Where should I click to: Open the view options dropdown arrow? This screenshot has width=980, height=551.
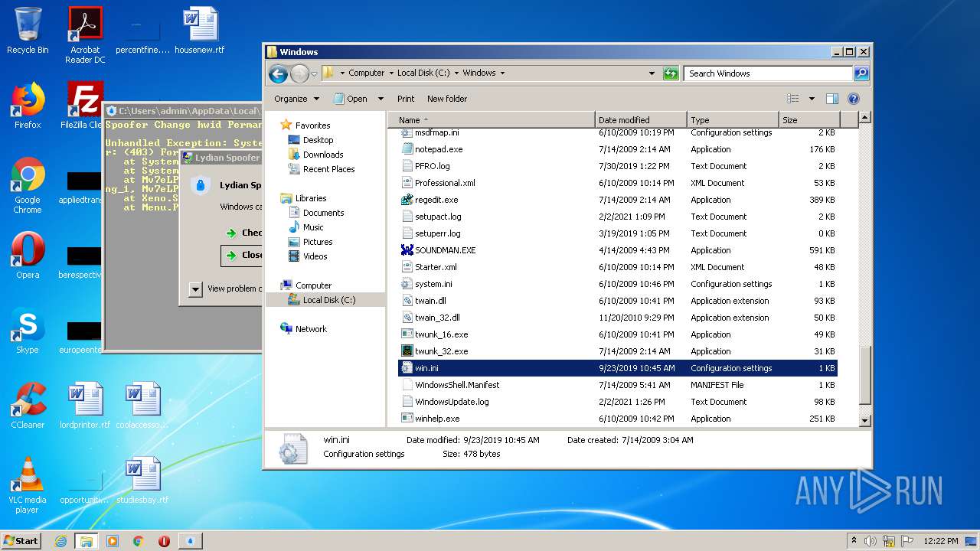[812, 99]
